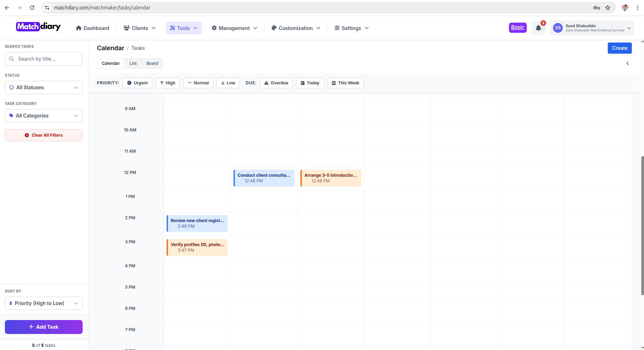Click the Add Task button
Image resolution: width=644 pixels, height=350 pixels.
[44, 327]
